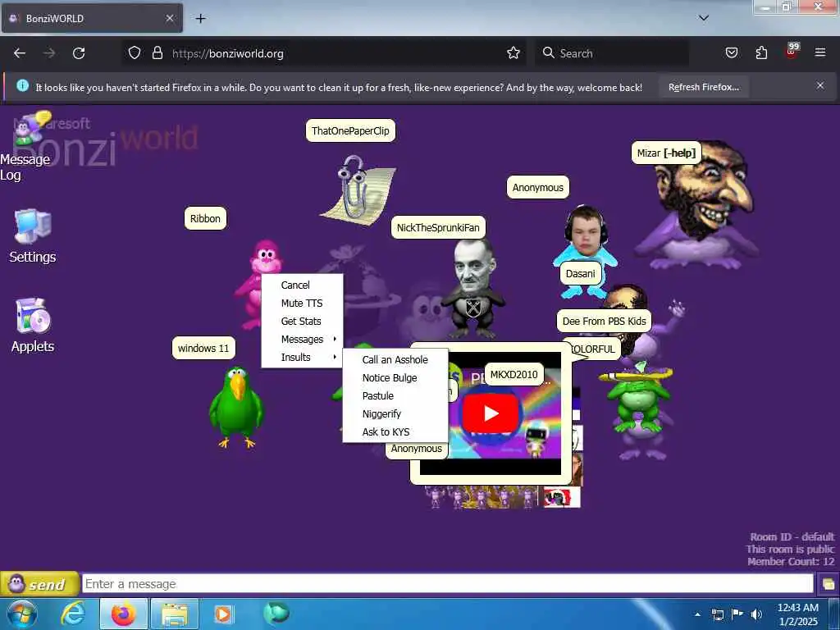This screenshot has width=840, height=630.
Task: Open the Firefox hamburger menu
Action: (x=819, y=53)
